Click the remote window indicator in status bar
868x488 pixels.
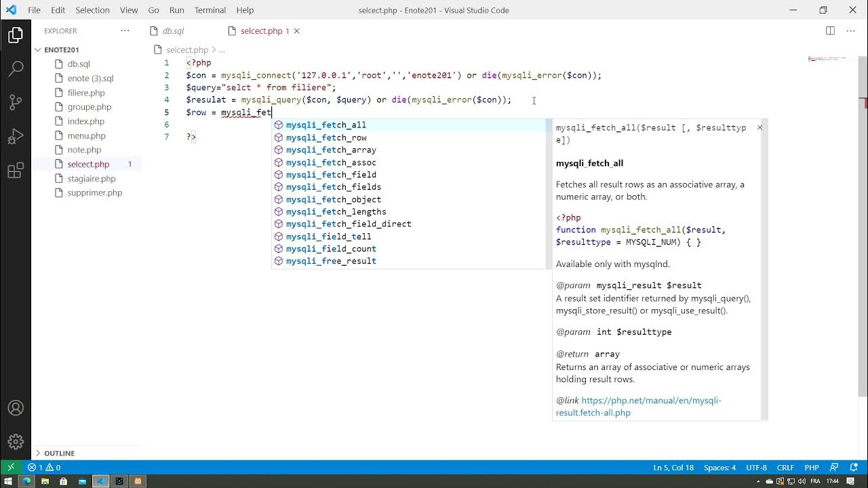click(x=11, y=467)
